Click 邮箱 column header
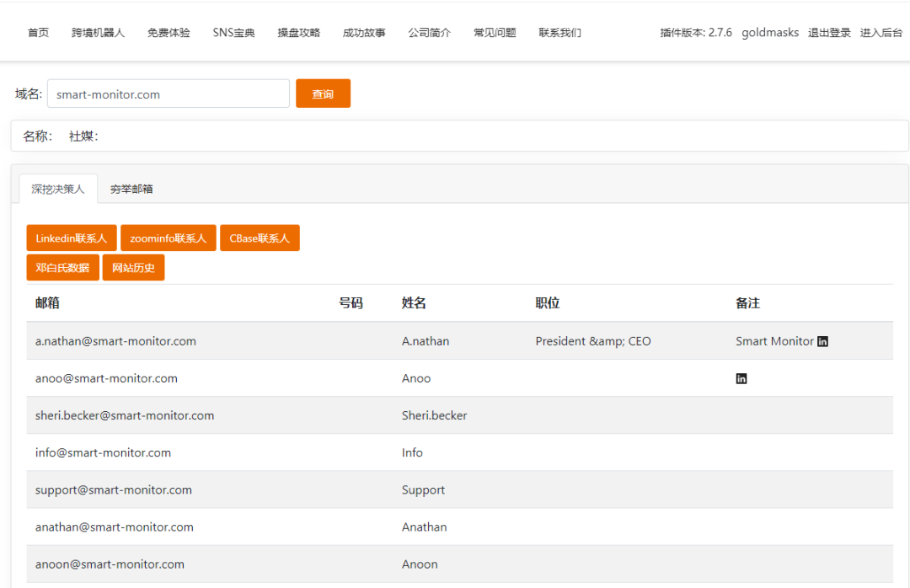The width and height of the screenshot is (910, 588). click(x=47, y=303)
